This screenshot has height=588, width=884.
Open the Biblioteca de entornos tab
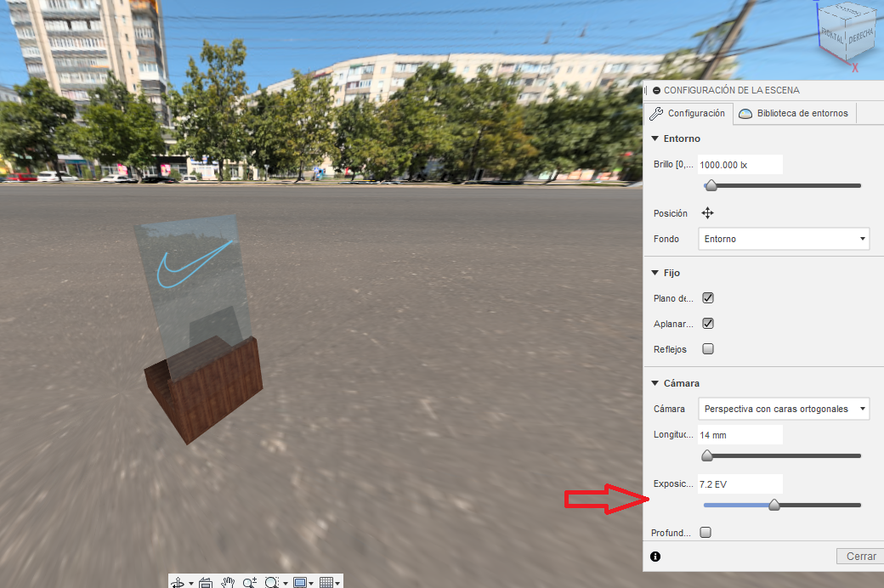[x=794, y=113]
